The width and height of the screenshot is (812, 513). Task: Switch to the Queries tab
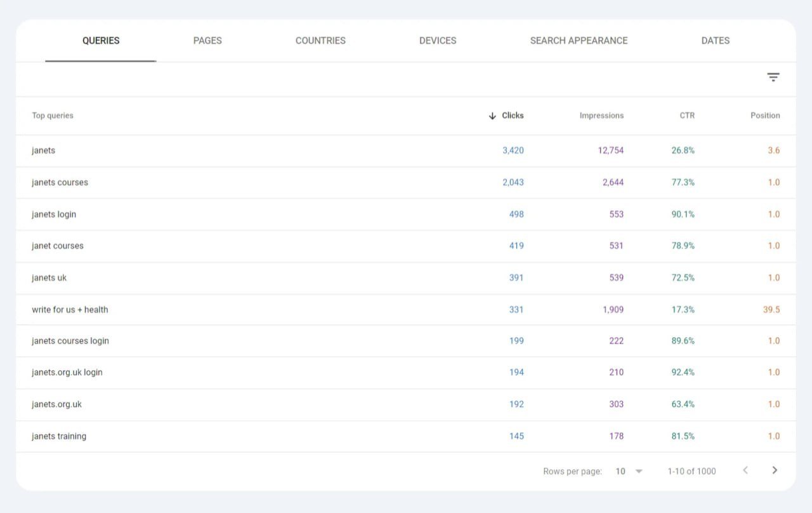[101, 41]
